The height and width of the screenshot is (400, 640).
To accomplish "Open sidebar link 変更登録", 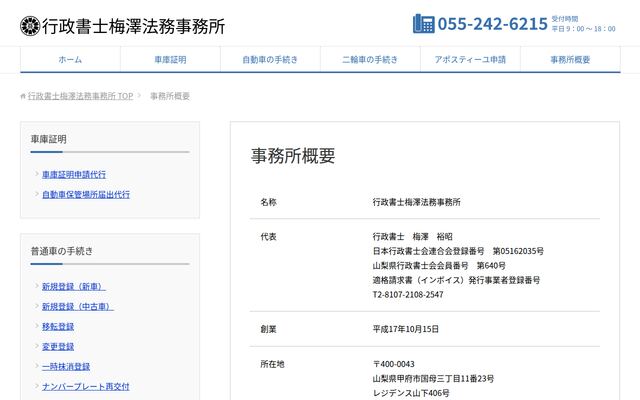I will (x=58, y=347).
